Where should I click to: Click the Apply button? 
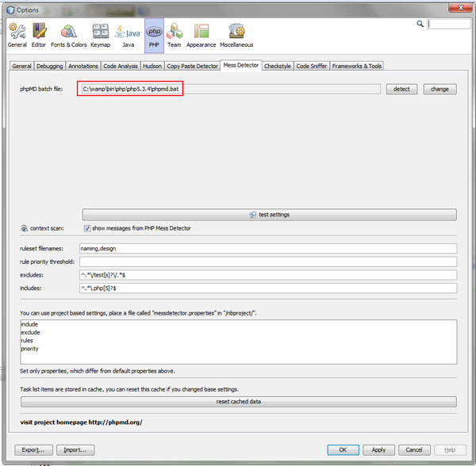point(378,450)
